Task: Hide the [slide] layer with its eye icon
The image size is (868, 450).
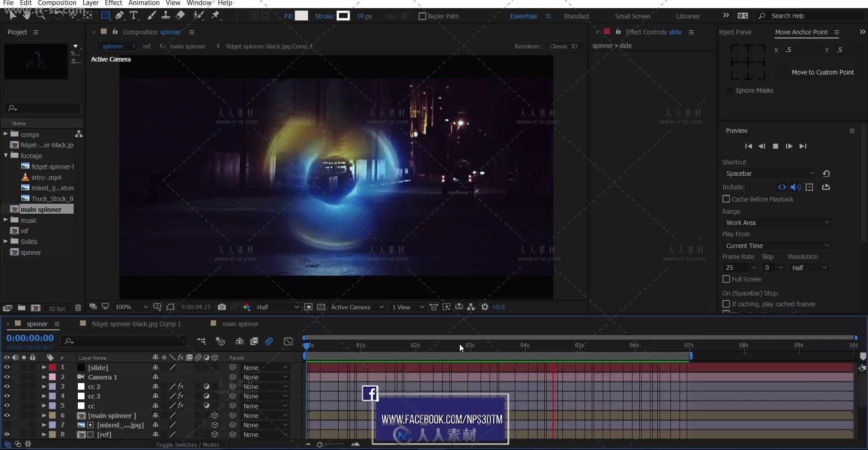Action: coord(7,367)
